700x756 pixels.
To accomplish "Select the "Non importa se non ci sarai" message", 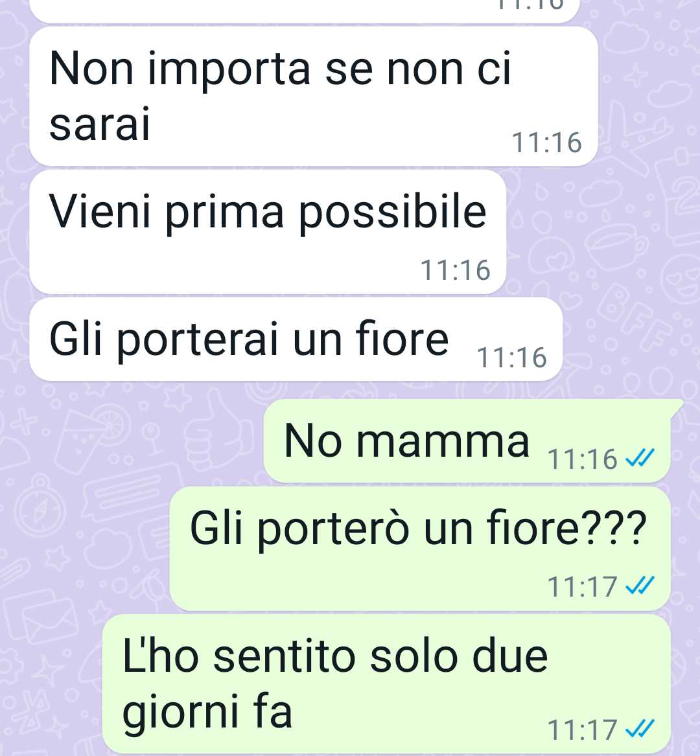I will click(314, 97).
